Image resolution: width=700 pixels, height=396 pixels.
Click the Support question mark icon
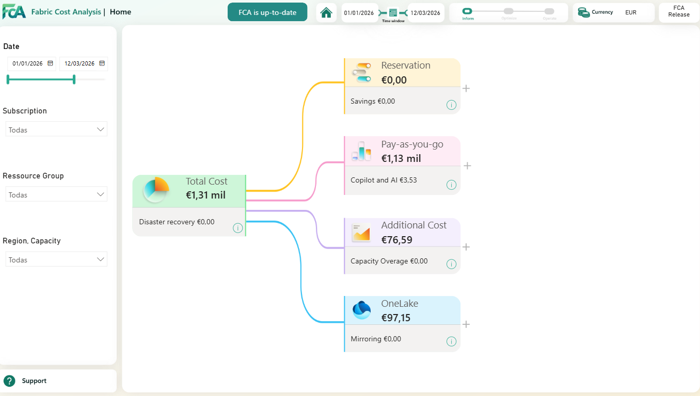[9, 381]
